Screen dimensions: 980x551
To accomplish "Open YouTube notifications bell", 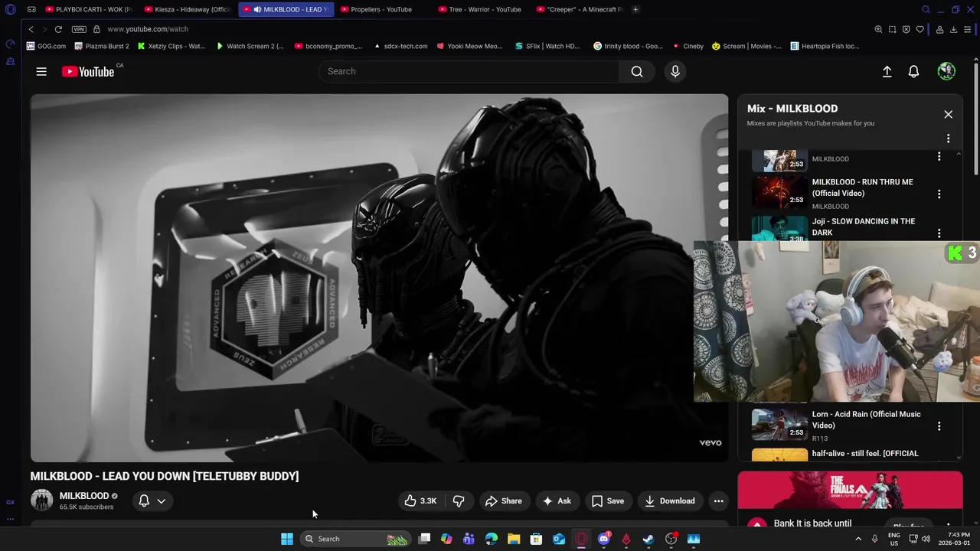I will tap(913, 71).
